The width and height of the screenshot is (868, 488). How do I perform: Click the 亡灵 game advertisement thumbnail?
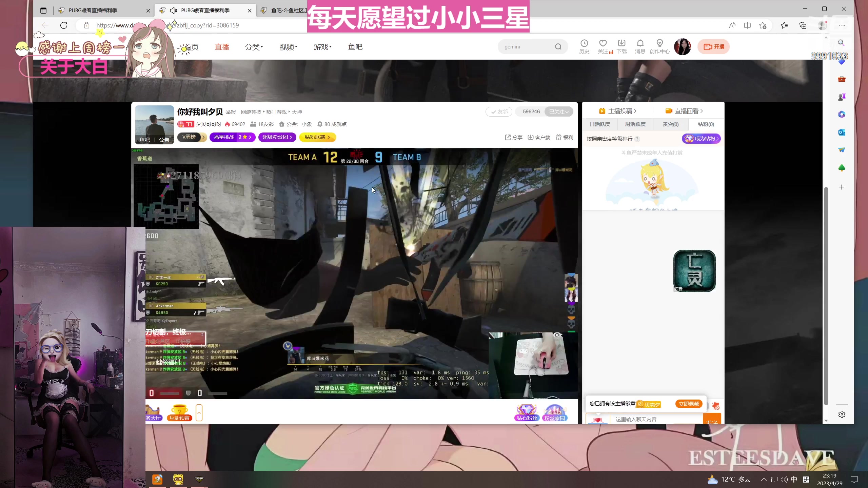[x=694, y=271]
